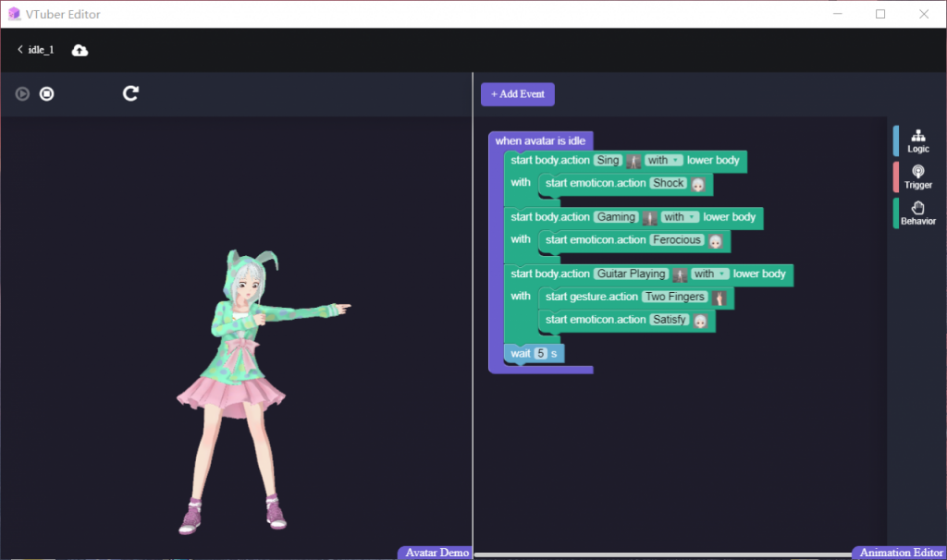Stop the avatar preview
This screenshot has height=560, width=947.
pyautogui.click(x=46, y=93)
